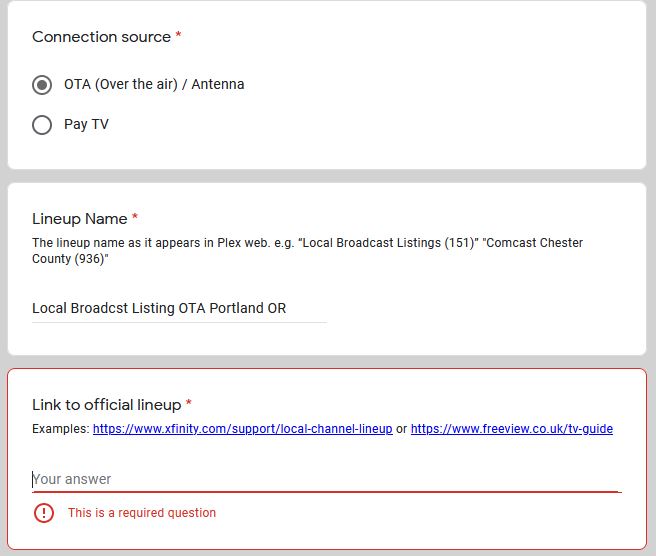Click the "Your answer" placeholder text
This screenshot has height=556, width=656.
point(72,479)
